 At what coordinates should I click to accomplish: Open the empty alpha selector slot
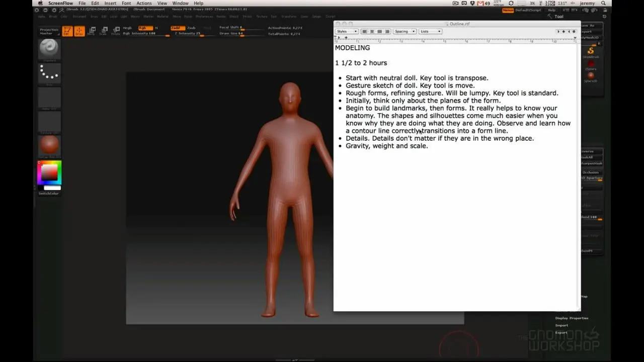tap(49, 98)
